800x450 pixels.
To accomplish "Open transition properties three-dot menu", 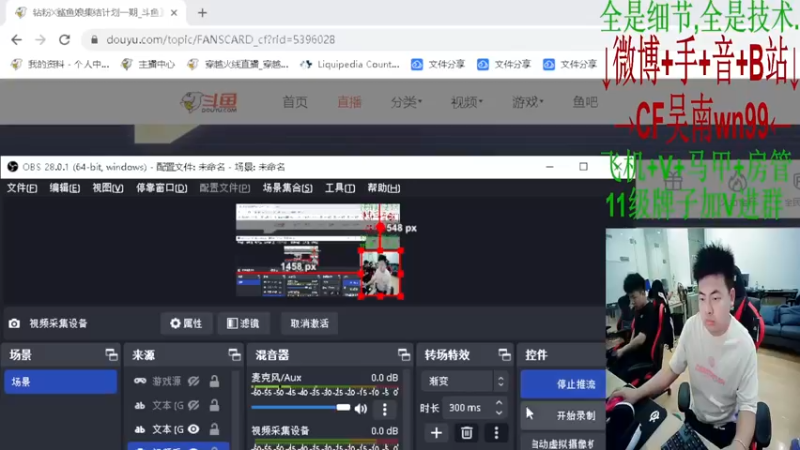I will [x=496, y=433].
